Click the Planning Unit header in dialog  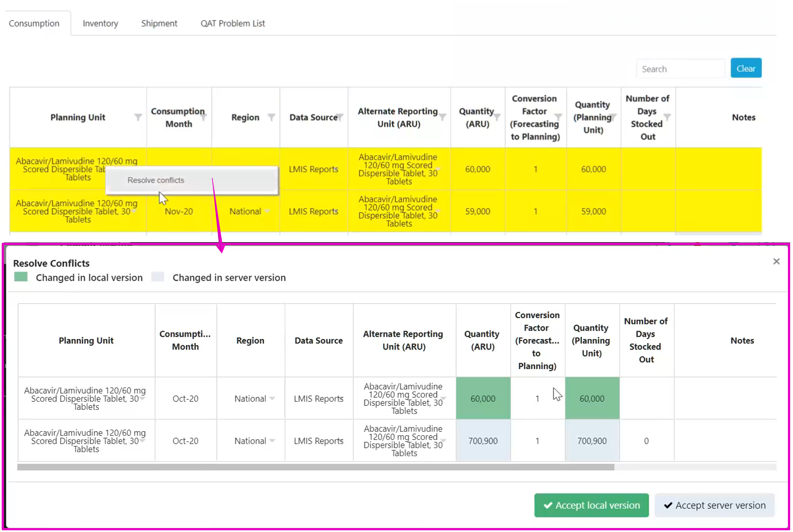(86, 341)
